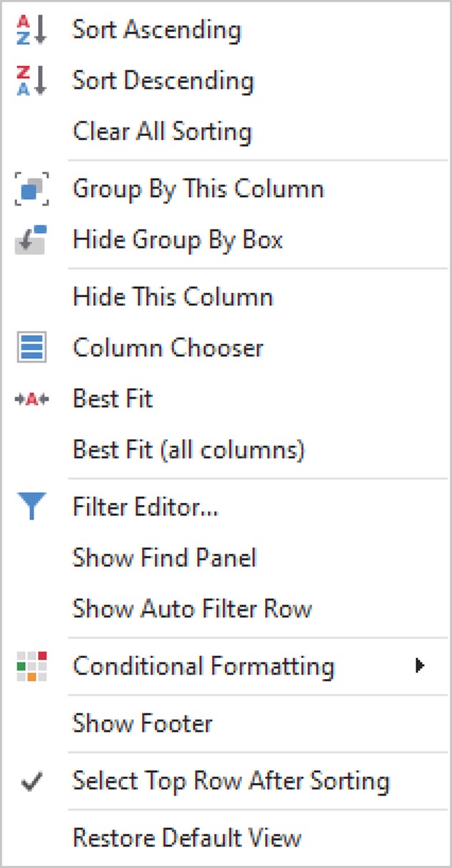
Task: Open the Conditional Formatting menu entry
Action: (203, 667)
